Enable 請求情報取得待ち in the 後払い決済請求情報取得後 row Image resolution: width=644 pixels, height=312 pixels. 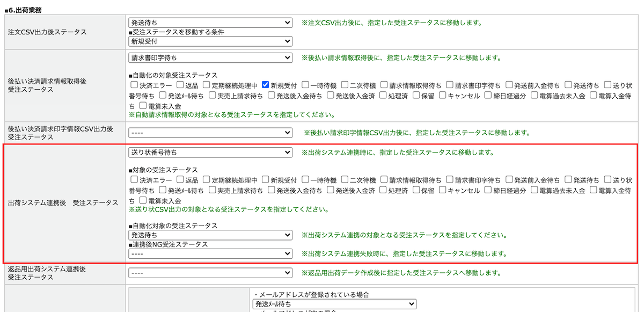(x=384, y=85)
